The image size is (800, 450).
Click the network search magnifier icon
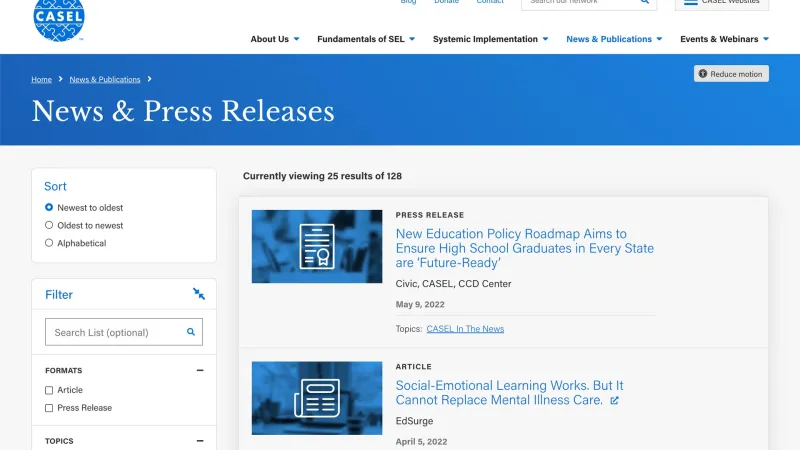[645, 2]
